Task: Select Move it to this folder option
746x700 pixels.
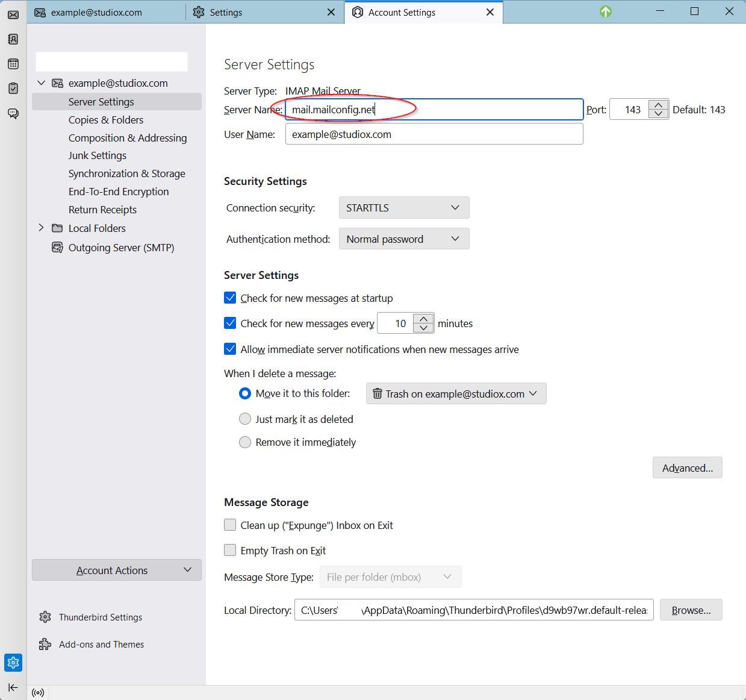Action: point(245,393)
